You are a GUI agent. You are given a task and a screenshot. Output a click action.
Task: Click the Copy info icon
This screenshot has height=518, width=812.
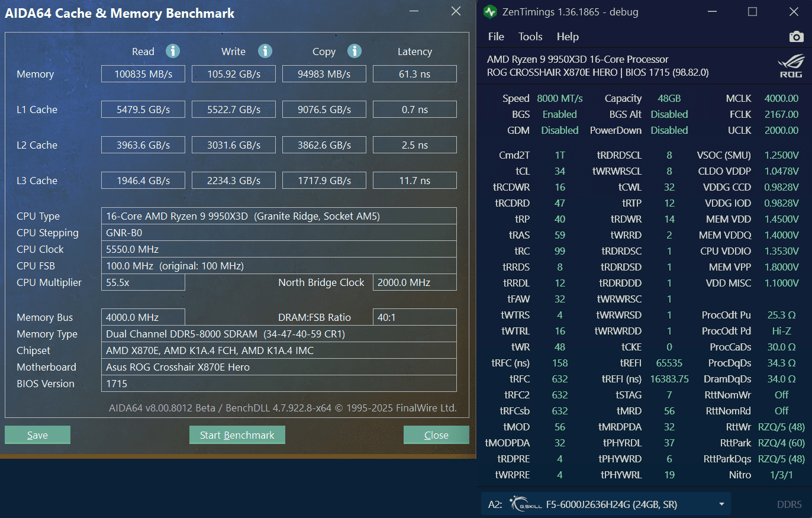point(355,51)
